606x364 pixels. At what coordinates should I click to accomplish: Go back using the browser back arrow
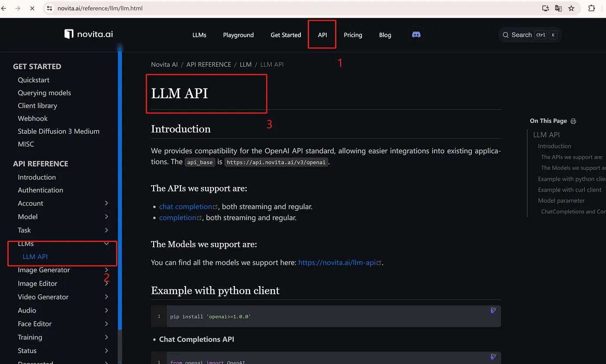tap(4, 8)
